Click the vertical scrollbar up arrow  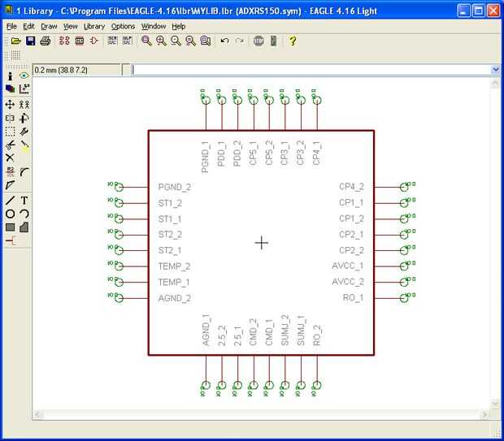click(495, 84)
